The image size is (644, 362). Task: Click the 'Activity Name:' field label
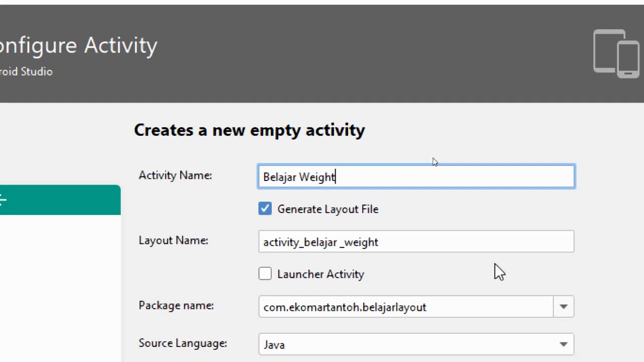pos(175,175)
